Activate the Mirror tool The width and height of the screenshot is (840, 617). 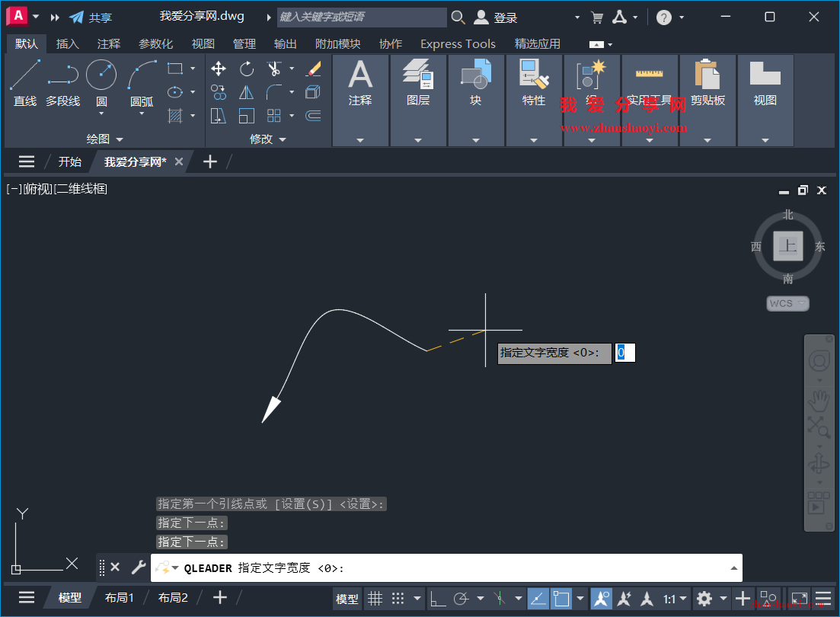tap(247, 92)
